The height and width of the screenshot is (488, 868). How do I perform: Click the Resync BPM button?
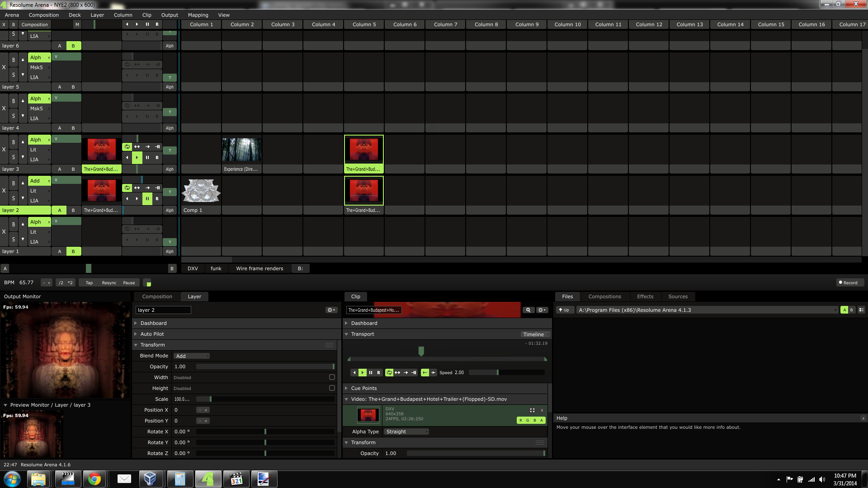click(109, 283)
